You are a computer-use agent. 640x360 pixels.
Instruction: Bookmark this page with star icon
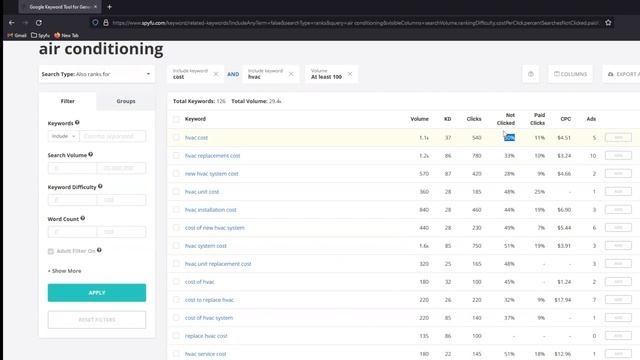(x=608, y=23)
